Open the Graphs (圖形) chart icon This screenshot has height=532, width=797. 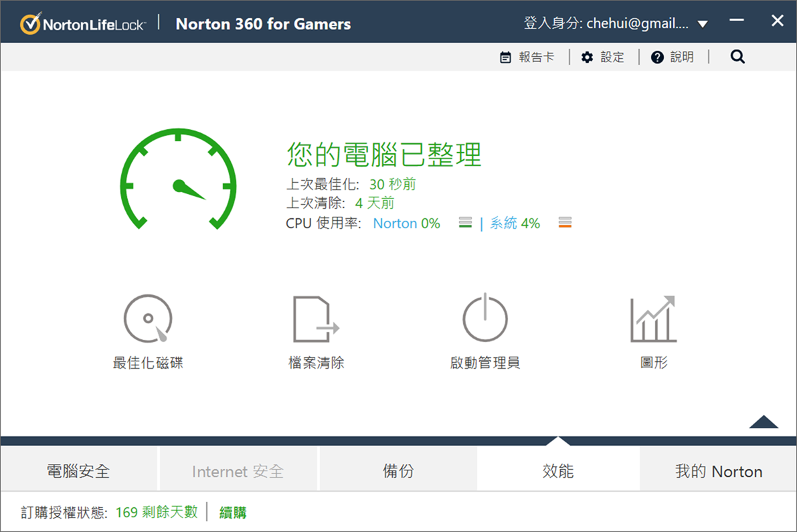point(653,319)
